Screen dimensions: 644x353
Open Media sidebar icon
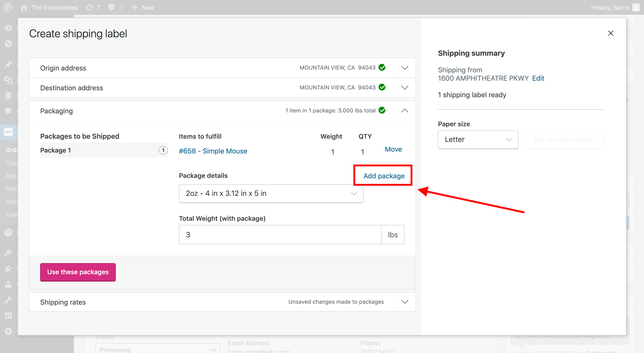click(x=8, y=80)
